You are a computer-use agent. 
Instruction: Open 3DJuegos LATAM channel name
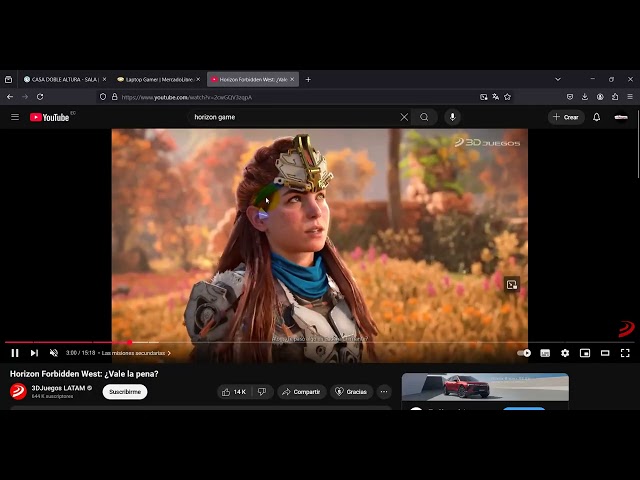click(58, 388)
